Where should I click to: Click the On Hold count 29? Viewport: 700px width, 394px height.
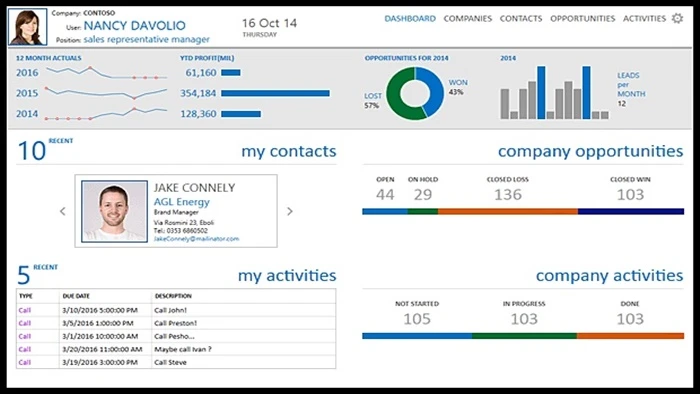click(x=423, y=195)
